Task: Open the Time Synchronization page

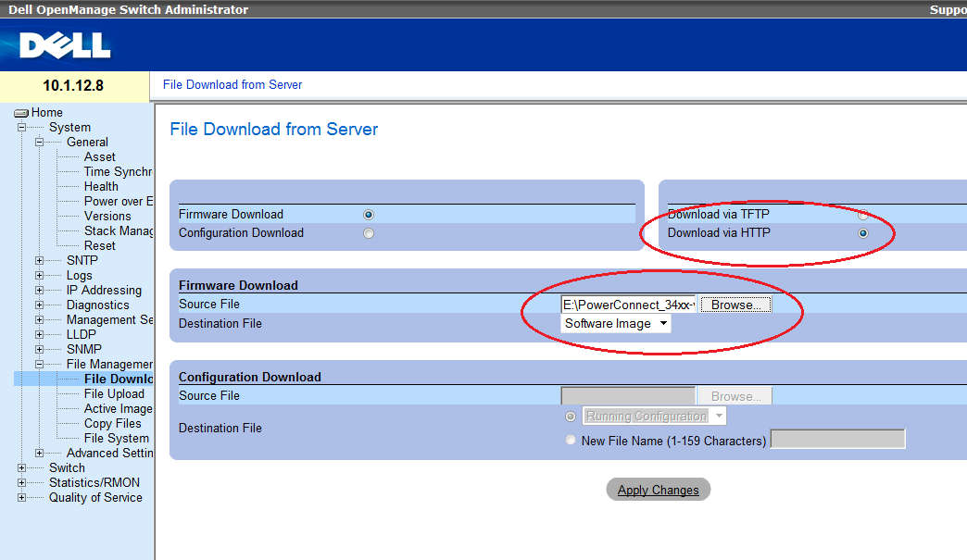Action: coord(118,172)
